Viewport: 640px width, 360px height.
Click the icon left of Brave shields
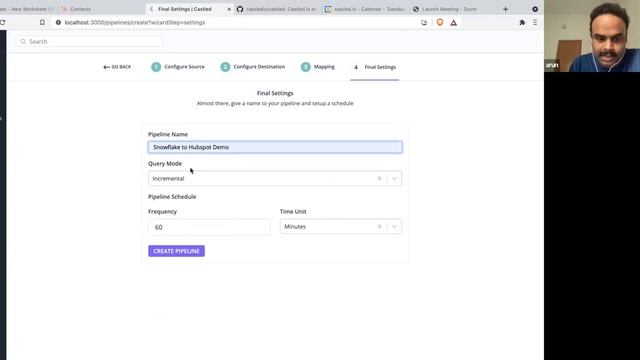click(x=424, y=22)
